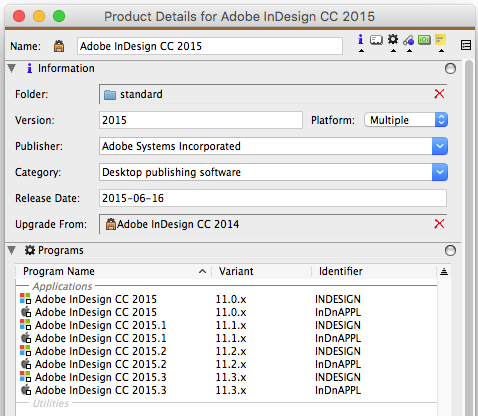The width and height of the screenshot is (478, 416).
Task: Click the InDnAPPL identifier in the 11.0.x row
Action: tap(338, 312)
